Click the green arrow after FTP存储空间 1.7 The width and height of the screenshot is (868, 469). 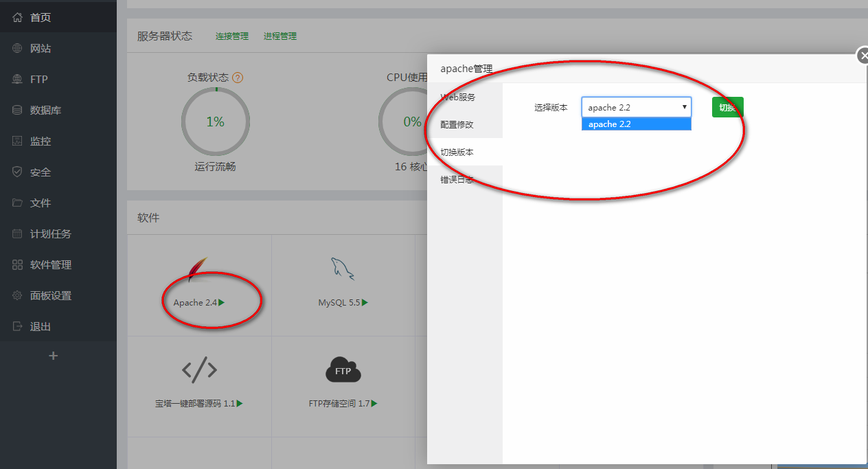(x=374, y=404)
